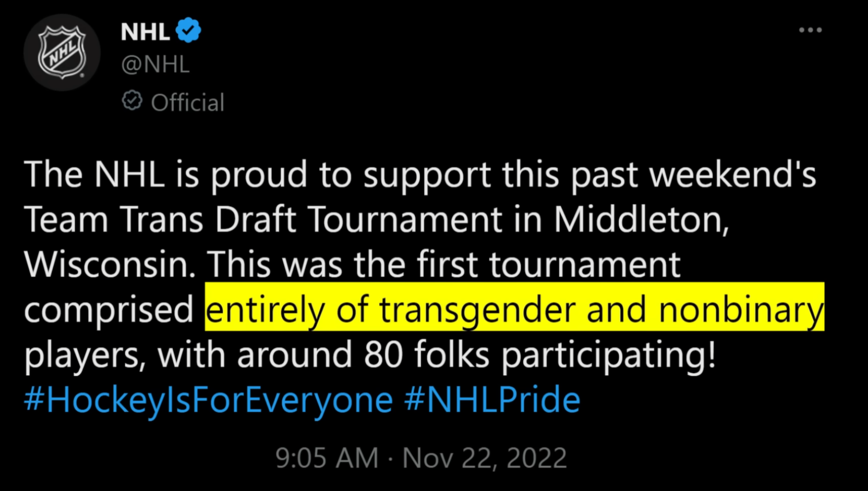Viewport: 868px width, 491px height.
Task: Click the NHL shield profile avatar
Action: point(62,53)
